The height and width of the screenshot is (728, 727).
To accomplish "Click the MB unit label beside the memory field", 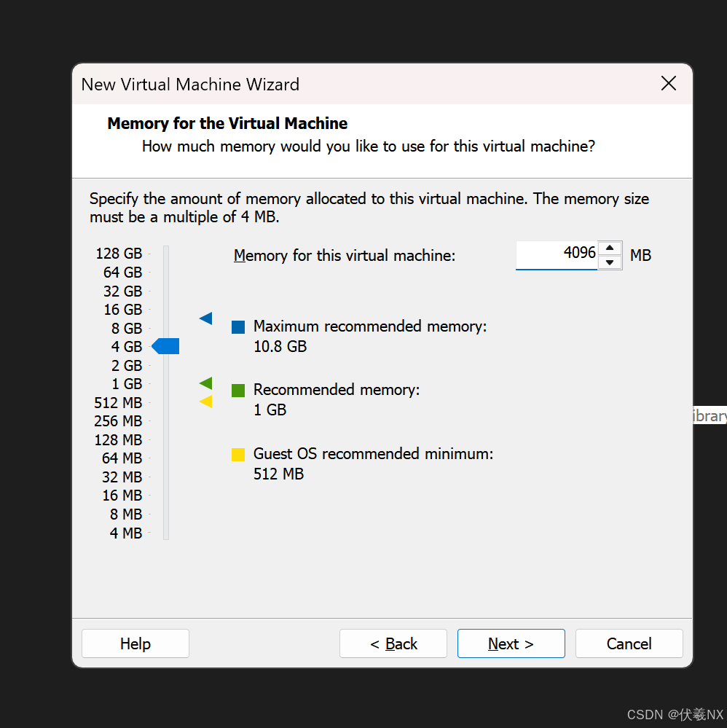I will pyautogui.click(x=640, y=255).
